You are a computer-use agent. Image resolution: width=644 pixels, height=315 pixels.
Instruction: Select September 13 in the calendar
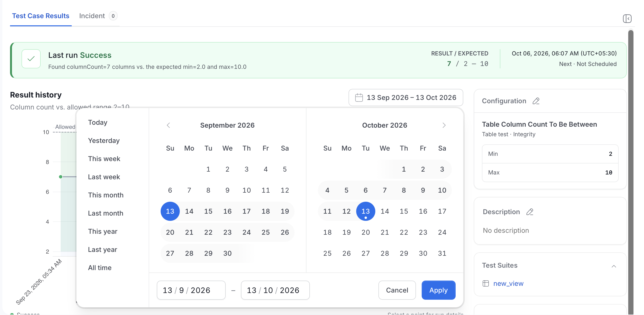click(170, 211)
